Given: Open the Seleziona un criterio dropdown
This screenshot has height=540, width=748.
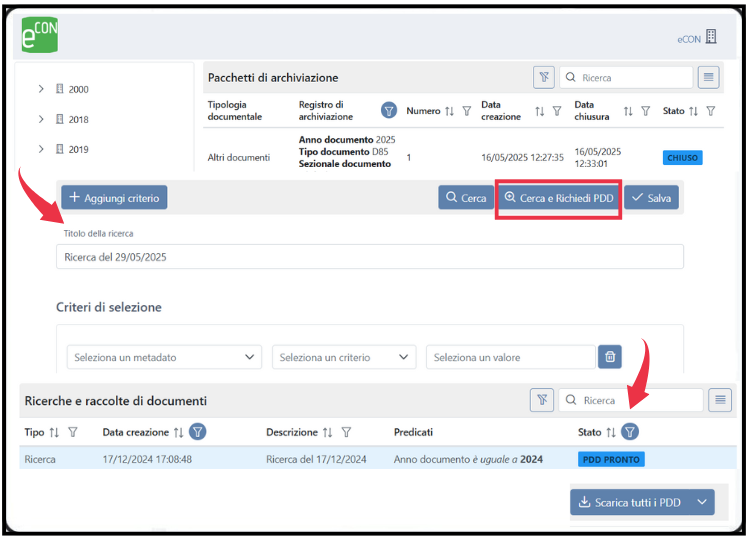Looking at the screenshot, I should pyautogui.click(x=344, y=357).
